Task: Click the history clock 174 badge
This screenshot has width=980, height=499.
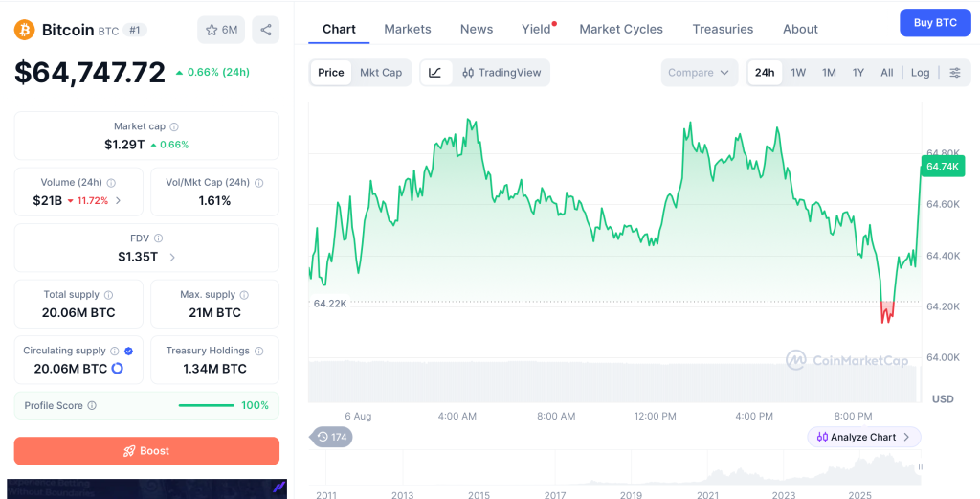Action: click(331, 437)
